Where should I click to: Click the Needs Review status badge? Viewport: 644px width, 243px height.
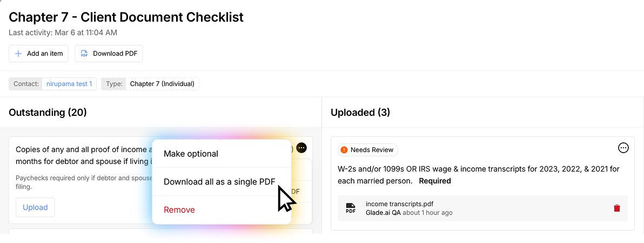tap(368, 150)
